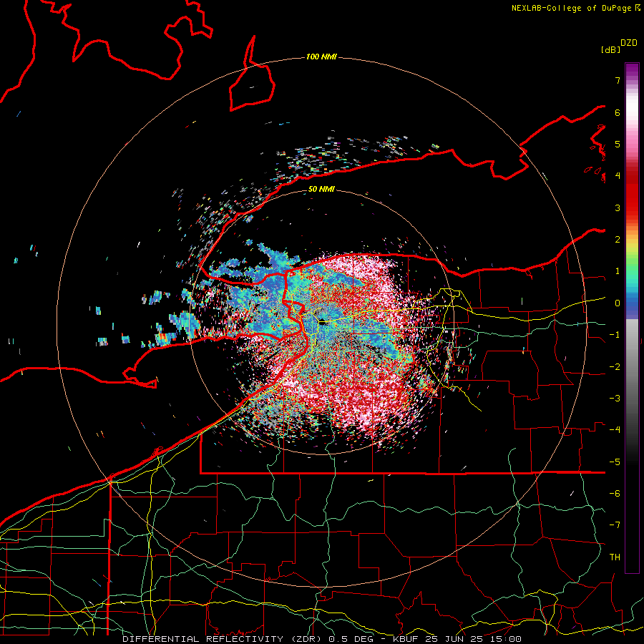Click the 0 dB value on color scale
The image size is (644, 644).
[x=618, y=303]
